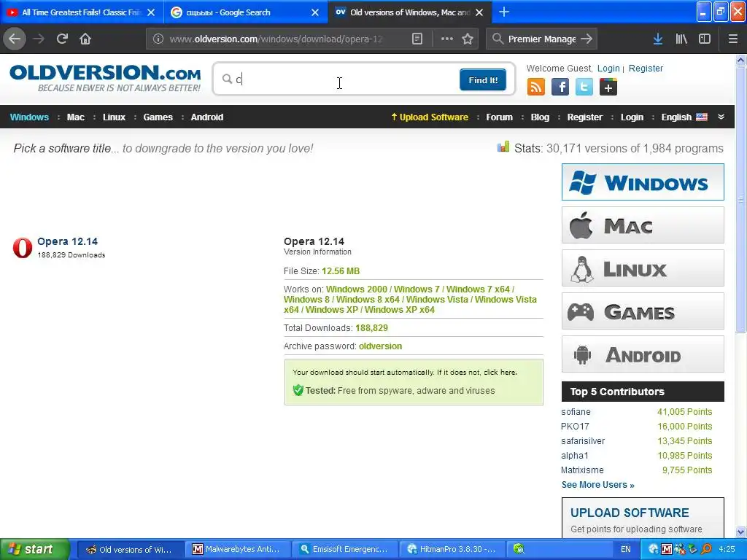Select Games in the navigation bar

[158, 117]
